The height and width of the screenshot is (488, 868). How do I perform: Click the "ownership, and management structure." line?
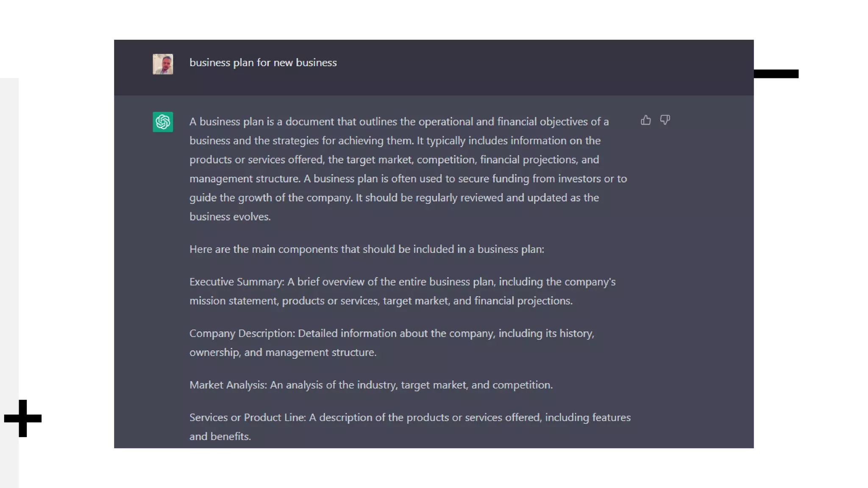coord(283,352)
